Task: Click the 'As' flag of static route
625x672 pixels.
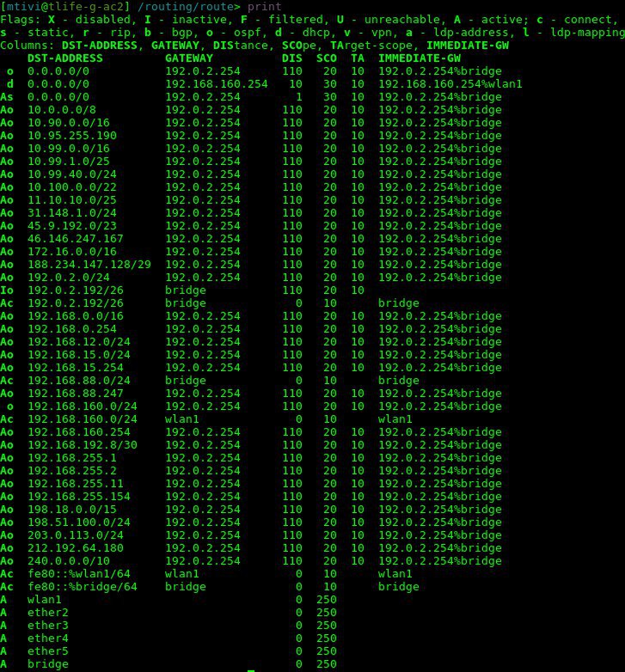Action: [7, 97]
